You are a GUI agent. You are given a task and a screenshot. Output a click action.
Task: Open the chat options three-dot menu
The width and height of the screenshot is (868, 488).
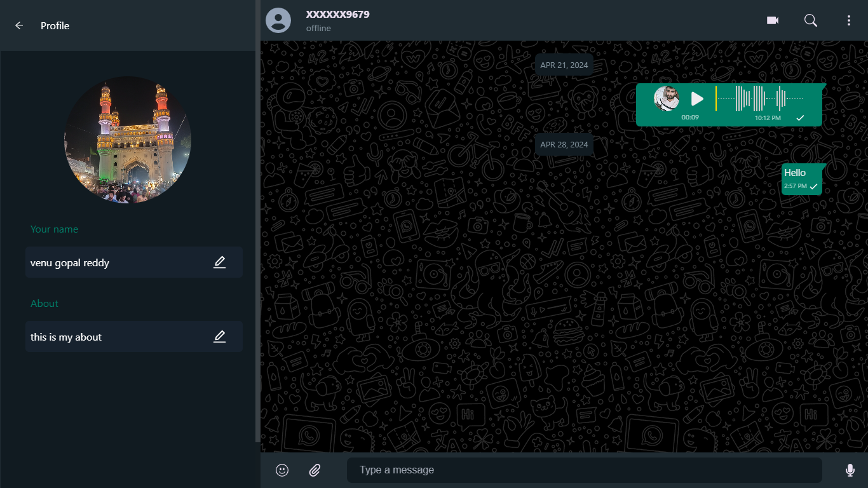point(849,20)
